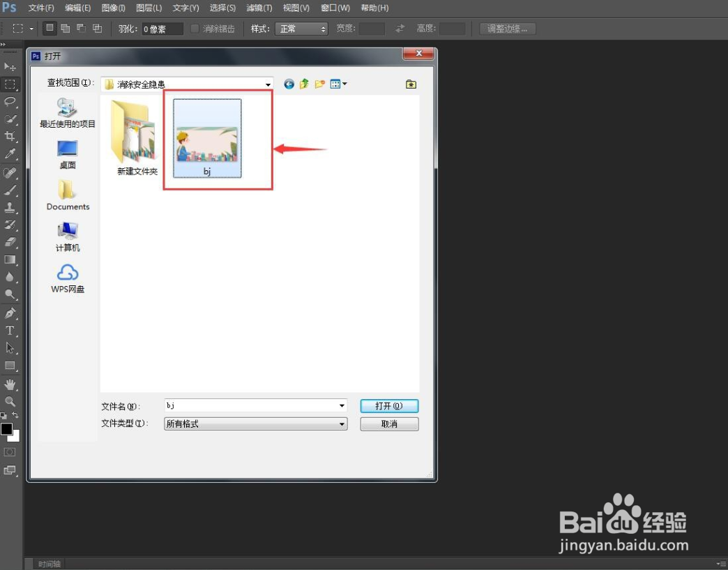Select the Crop tool
This screenshot has width=728, height=570.
pyautogui.click(x=10, y=136)
